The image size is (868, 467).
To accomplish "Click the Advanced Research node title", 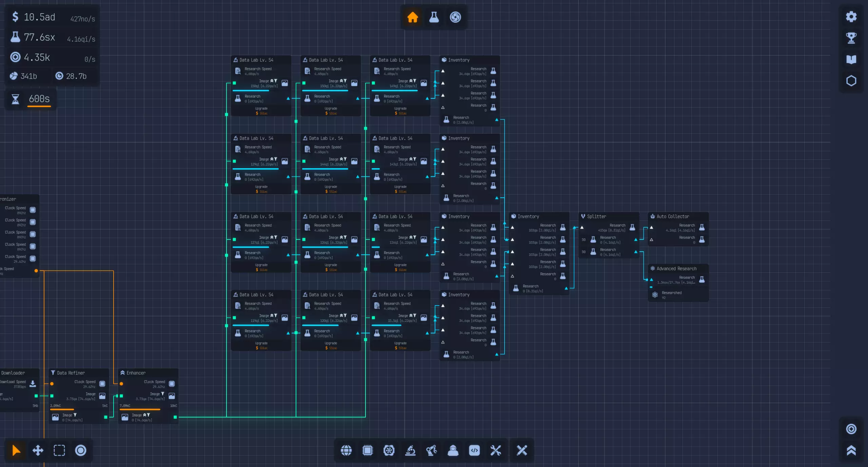I will point(676,269).
